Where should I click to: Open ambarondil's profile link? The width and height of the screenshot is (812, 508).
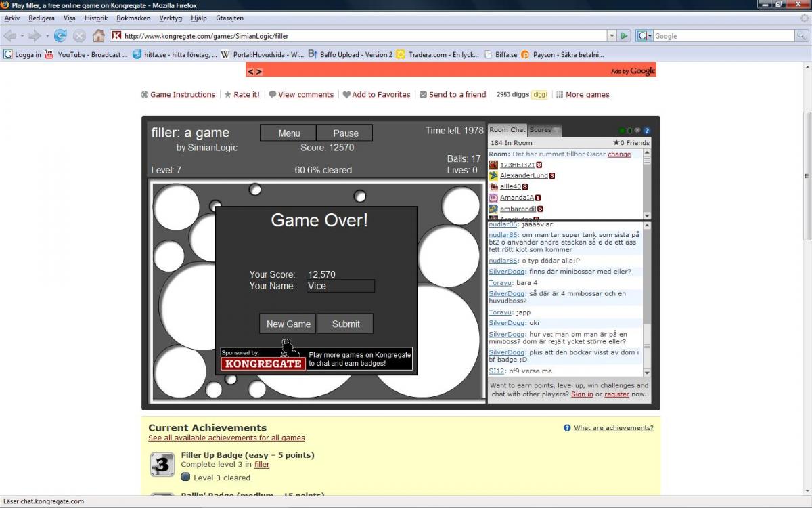518,209
